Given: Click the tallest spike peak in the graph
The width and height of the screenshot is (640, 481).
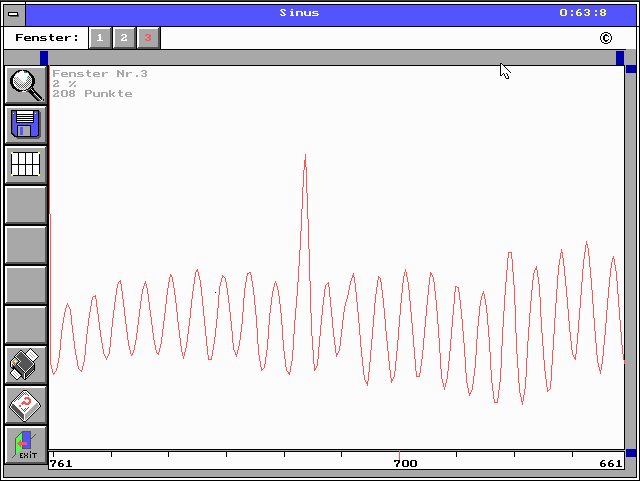Looking at the screenshot, I should coord(305,156).
